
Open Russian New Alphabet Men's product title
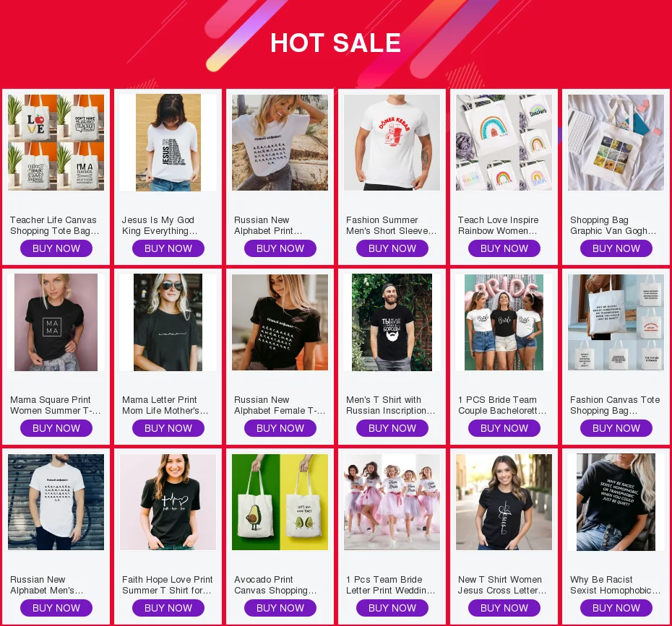point(47,585)
